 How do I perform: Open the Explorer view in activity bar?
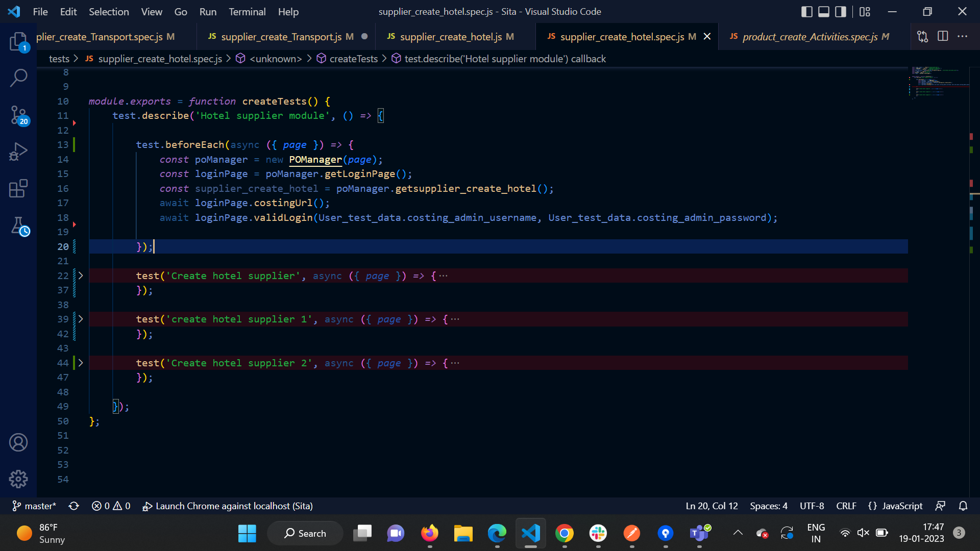[x=18, y=41]
